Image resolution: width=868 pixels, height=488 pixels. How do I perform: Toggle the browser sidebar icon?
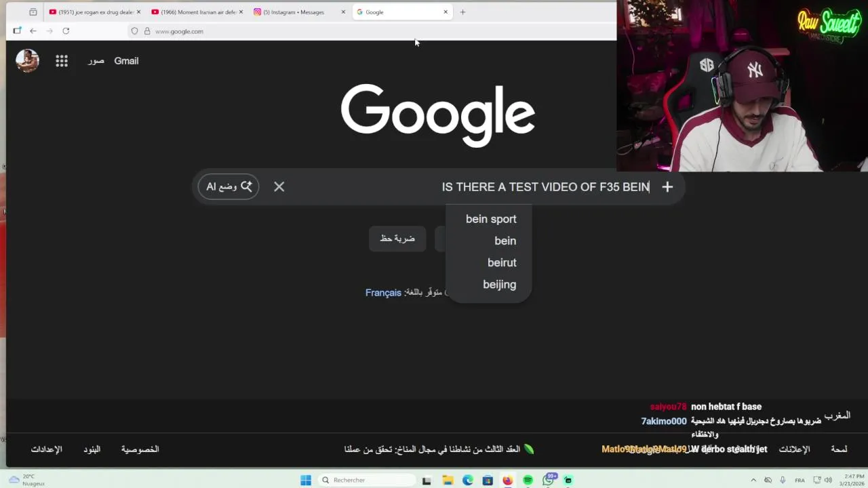pos(17,30)
